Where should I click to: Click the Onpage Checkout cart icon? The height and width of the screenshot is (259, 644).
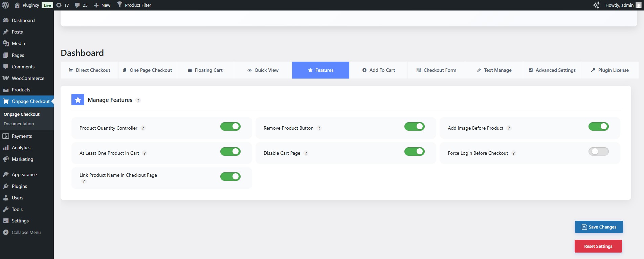[x=6, y=101]
